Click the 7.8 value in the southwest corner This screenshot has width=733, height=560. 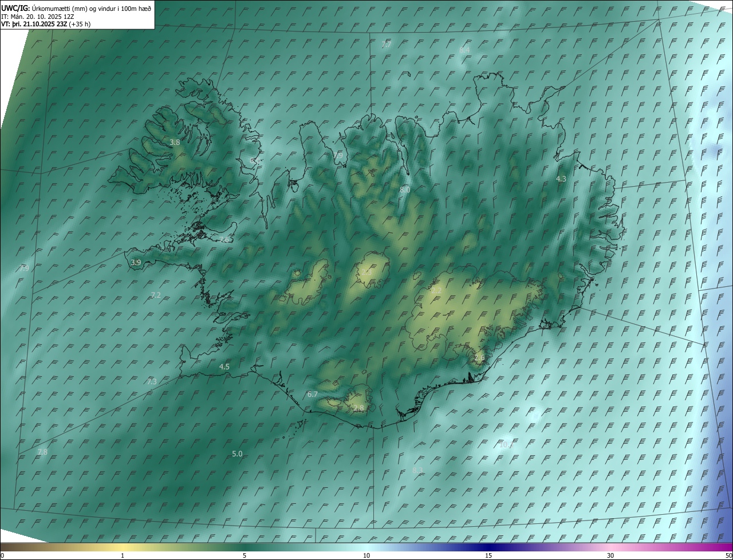[42, 452]
